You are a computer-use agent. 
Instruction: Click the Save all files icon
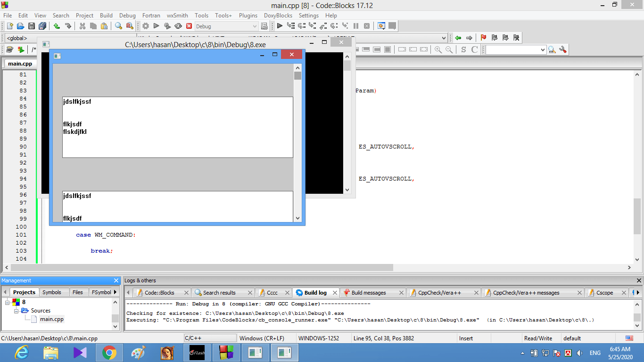point(43,26)
